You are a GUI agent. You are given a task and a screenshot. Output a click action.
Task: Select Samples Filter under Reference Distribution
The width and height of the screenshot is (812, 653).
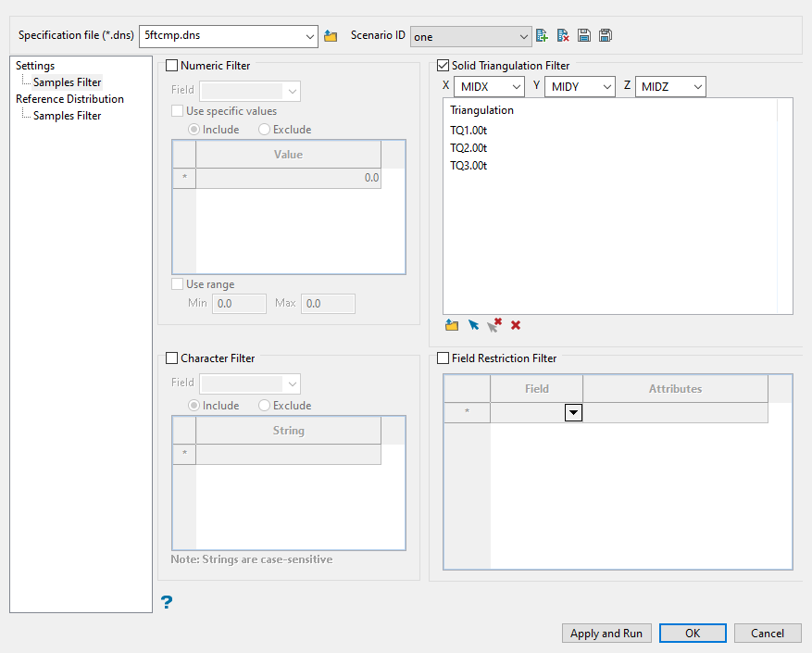coord(67,116)
